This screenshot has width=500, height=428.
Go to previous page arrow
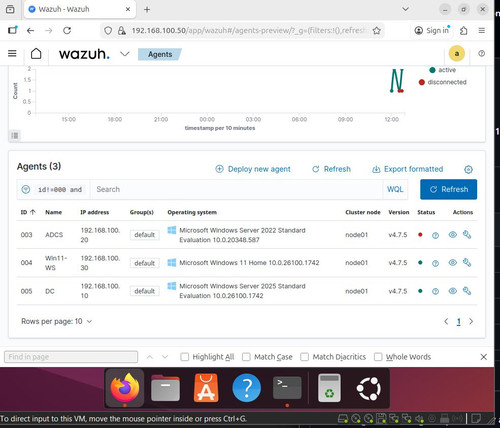(446, 321)
